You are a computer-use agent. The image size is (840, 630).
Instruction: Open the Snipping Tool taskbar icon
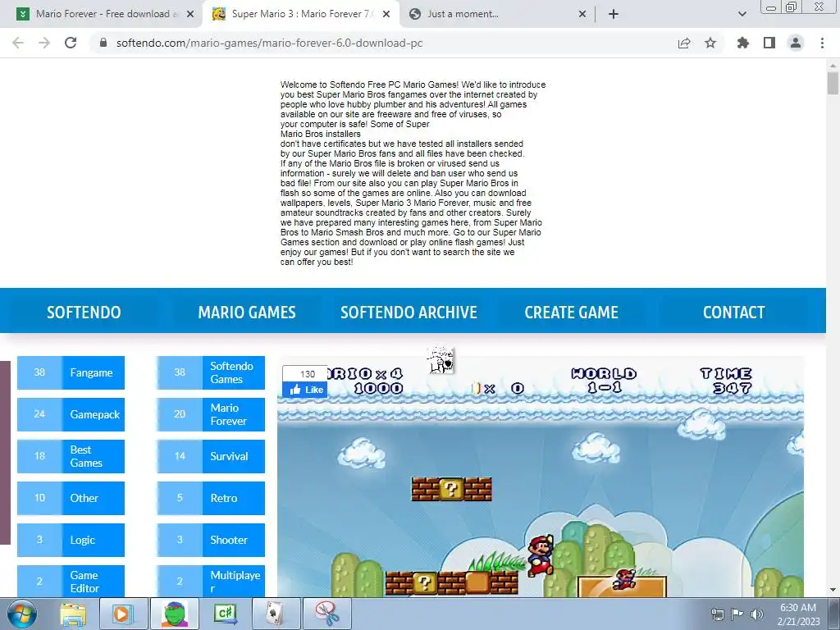click(326, 614)
